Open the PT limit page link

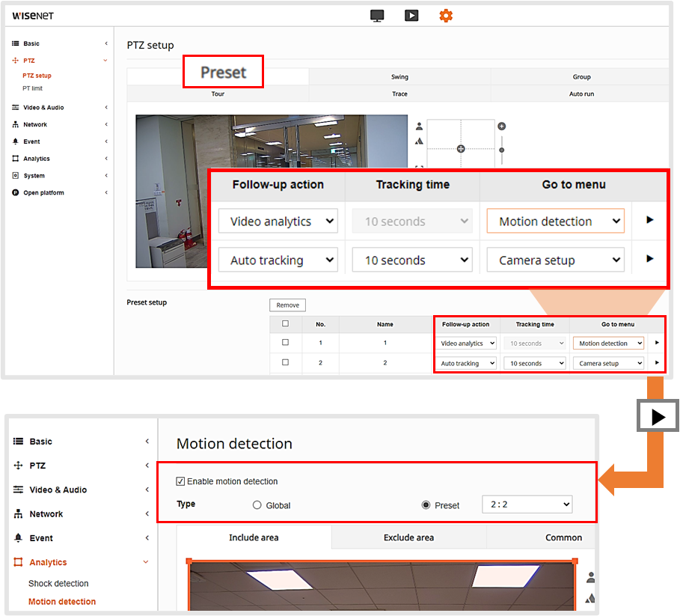point(33,88)
